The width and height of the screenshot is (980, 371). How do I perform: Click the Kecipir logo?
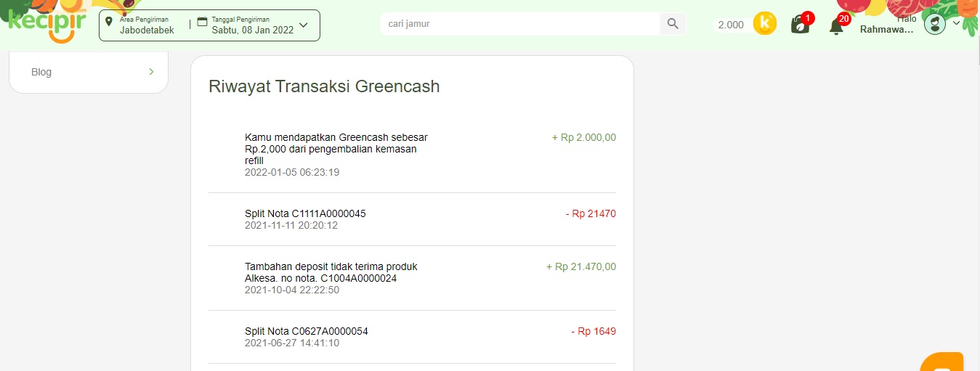pyautogui.click(x=47, y=23)
